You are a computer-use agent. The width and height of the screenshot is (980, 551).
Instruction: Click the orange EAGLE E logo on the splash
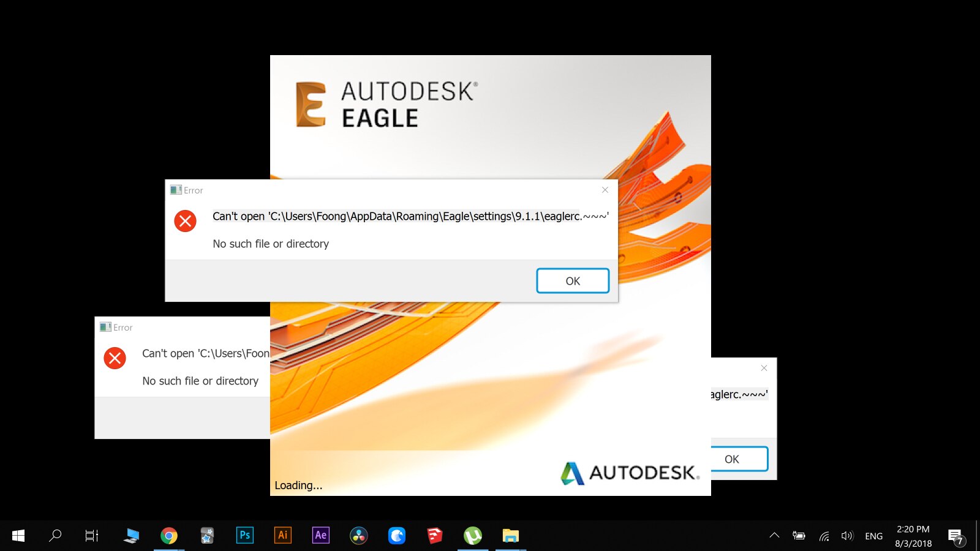pos(311,104)
